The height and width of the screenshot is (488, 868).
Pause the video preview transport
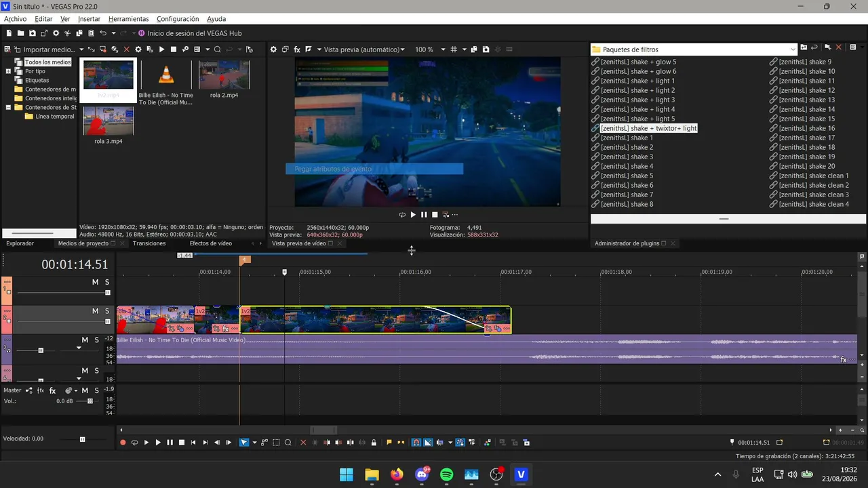pyautogui.click(x=424, y=215)
